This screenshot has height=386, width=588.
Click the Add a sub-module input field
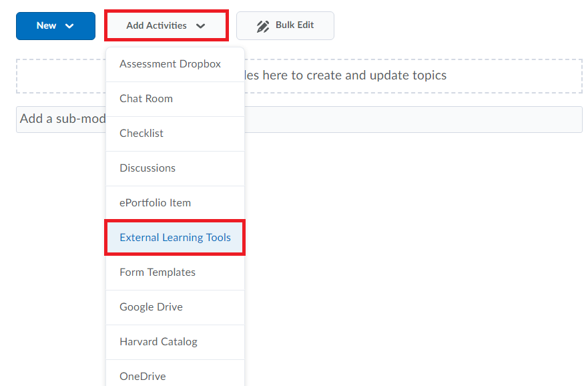coord(299,120)
